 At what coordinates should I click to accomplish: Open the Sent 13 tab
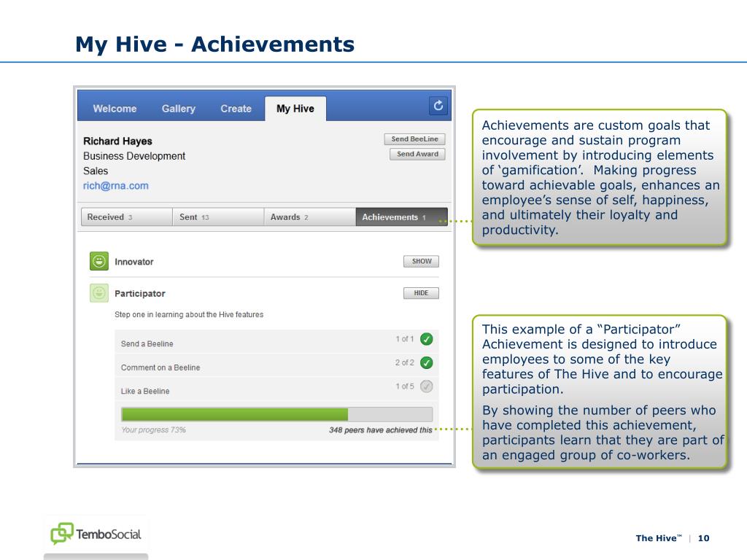point(218,217)
